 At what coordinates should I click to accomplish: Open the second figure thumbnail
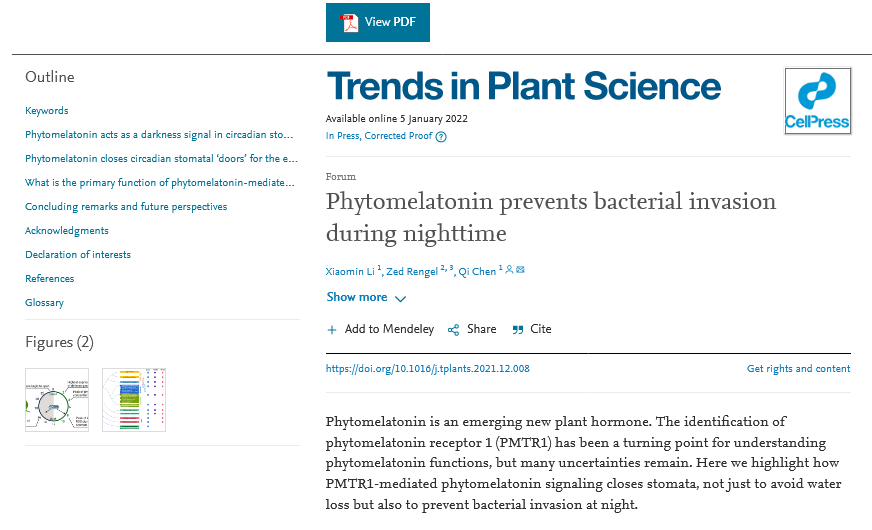pyautogui.click(x=134, y=400)
